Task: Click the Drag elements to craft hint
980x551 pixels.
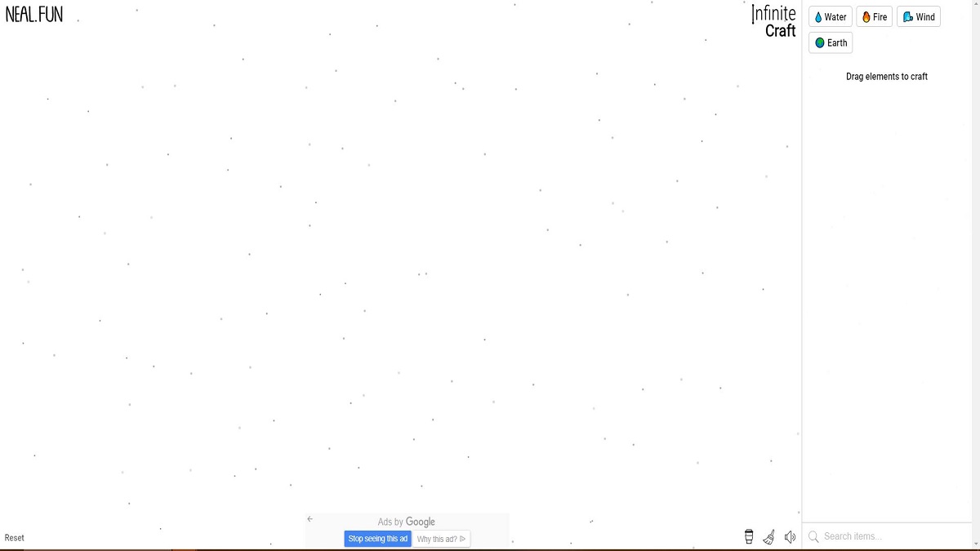Action: tap(886, 77)
